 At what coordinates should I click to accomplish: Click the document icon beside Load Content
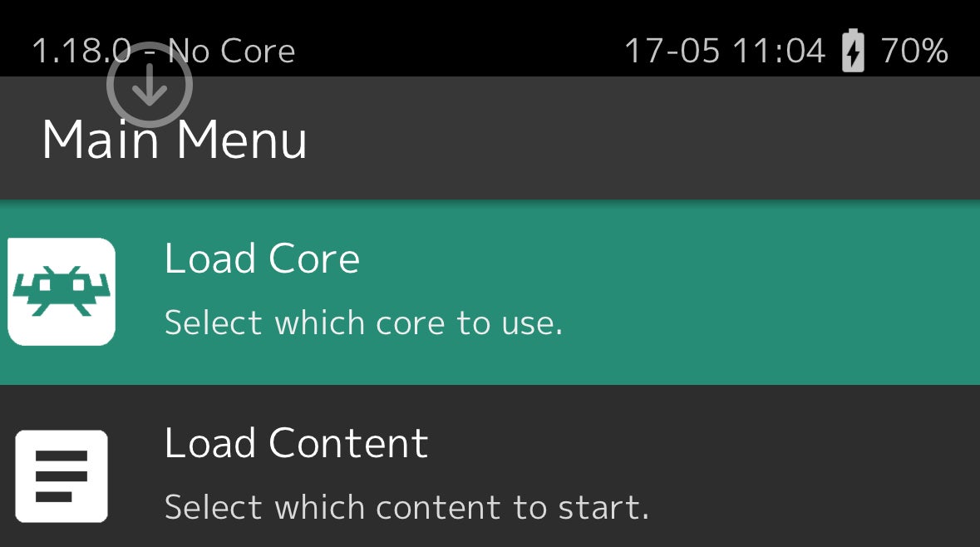click(x=62, y=476)
